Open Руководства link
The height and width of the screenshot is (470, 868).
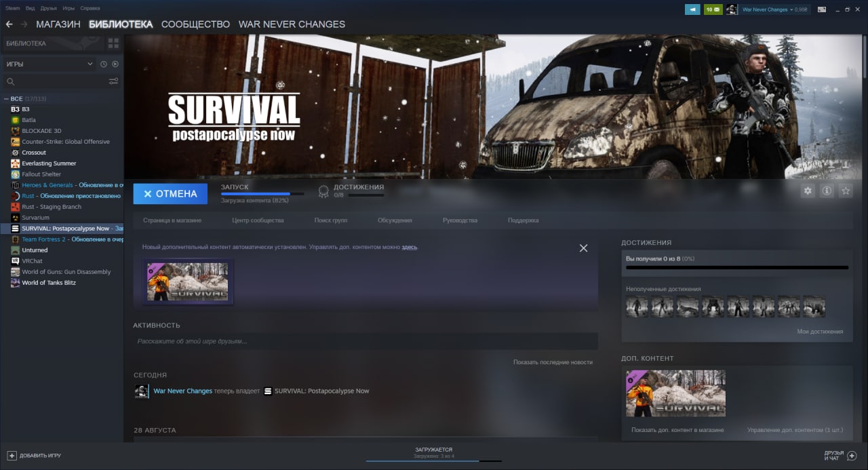click(460, 220)
